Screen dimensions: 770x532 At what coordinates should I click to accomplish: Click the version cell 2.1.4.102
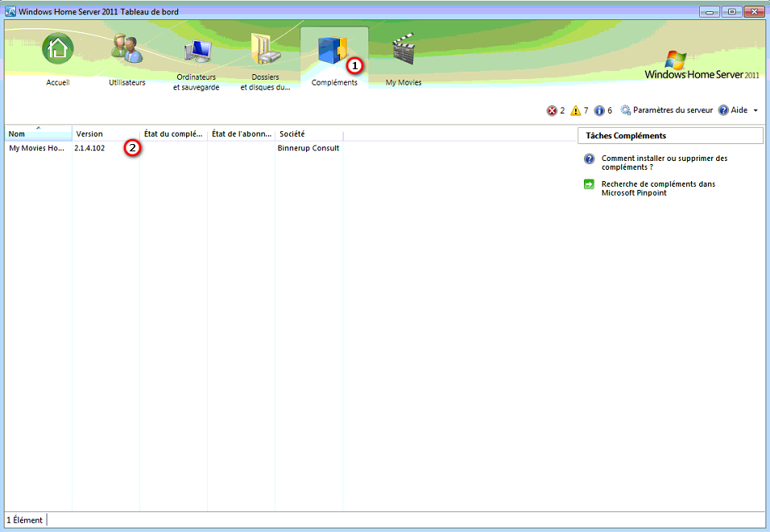89,148
